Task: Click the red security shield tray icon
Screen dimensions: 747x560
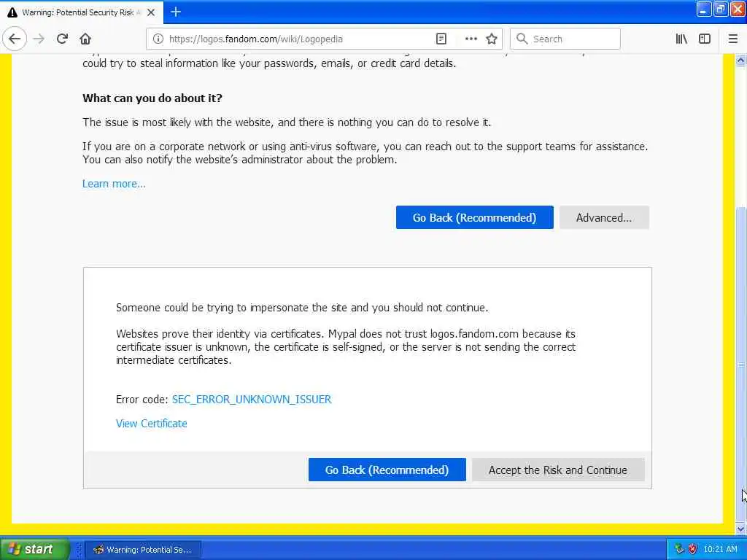Action: pyautogui.click(x=693, y=549)
